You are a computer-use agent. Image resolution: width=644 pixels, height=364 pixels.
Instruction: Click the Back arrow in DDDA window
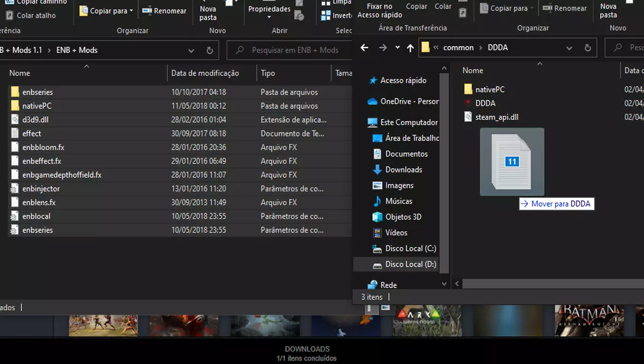click(364, 47)
